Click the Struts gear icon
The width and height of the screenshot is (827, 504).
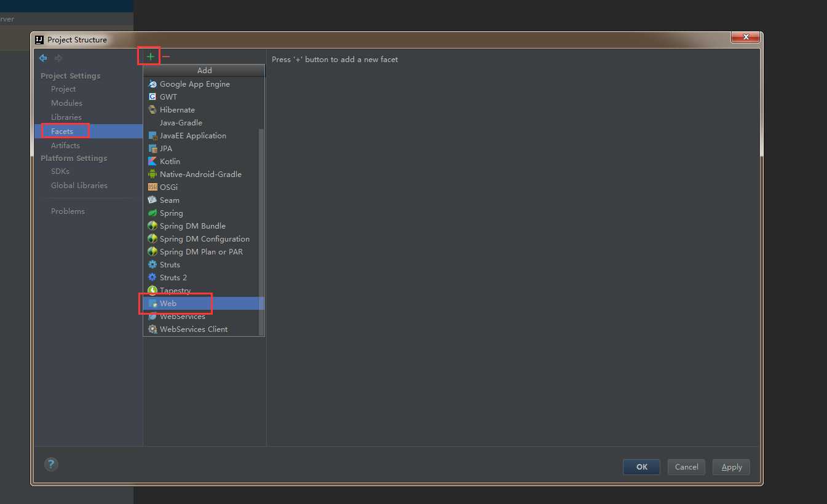pyautogui.click(x=152, y=265)
